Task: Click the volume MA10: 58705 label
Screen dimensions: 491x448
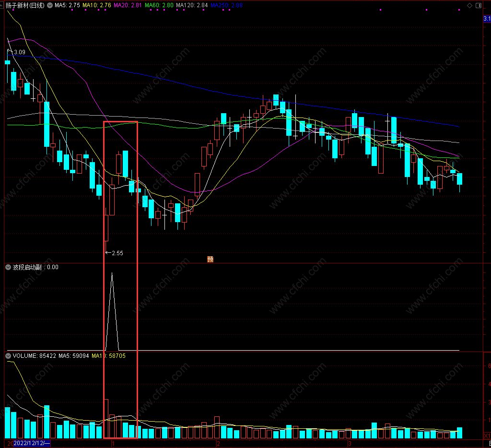Action: click(x=108, y=356)
